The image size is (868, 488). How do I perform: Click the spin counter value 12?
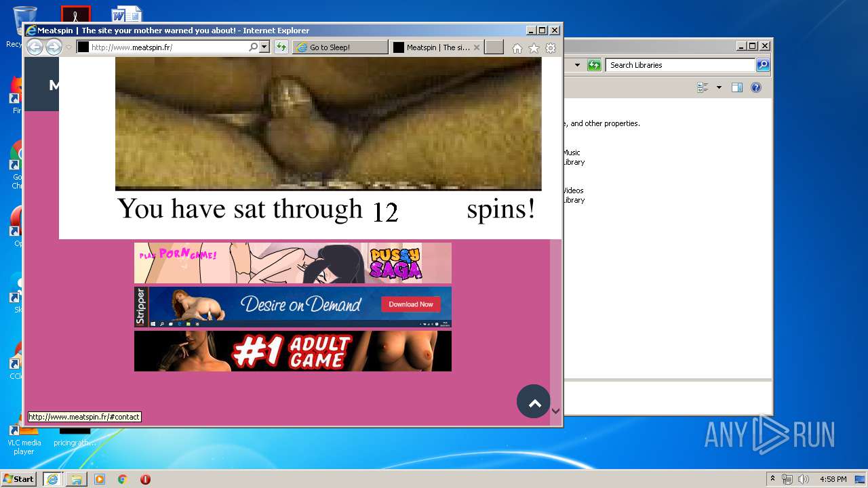385,211
